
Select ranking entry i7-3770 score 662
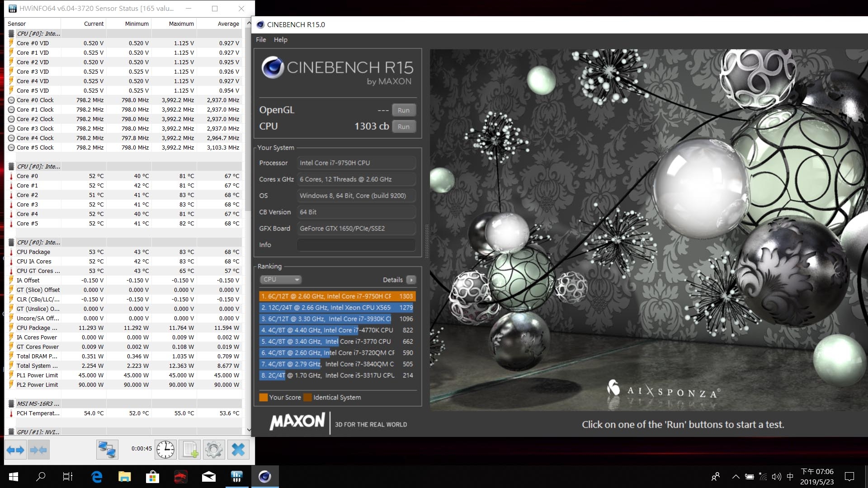click(x=337, y=342)
